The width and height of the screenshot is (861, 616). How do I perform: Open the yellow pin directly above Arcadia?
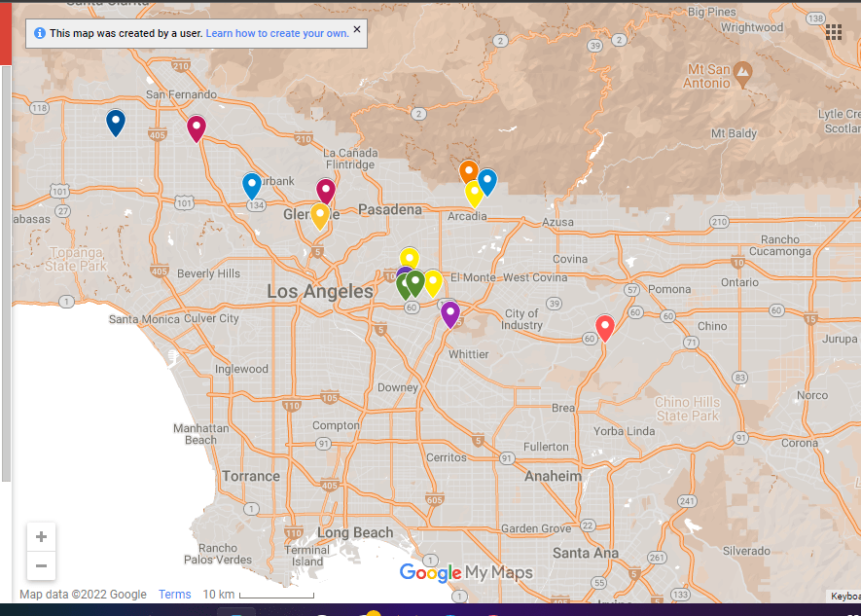[x=475, y=193]
